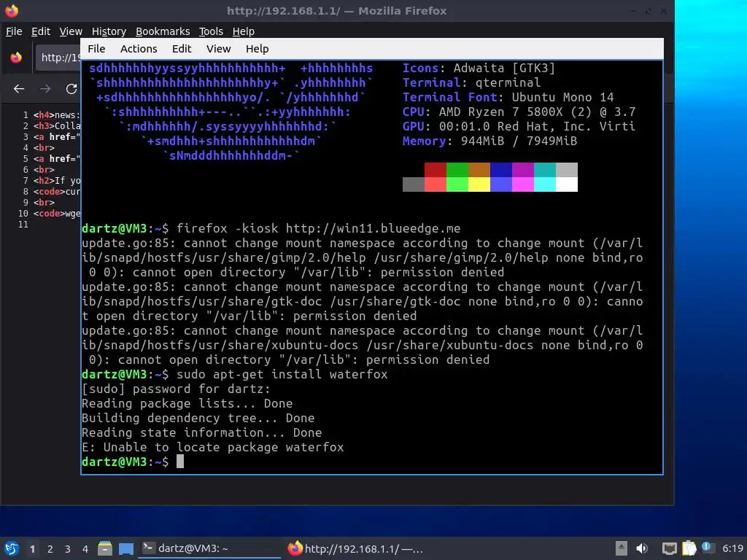
Task: Click 'Reading package lists... Done' line
Action: [187, 404]
